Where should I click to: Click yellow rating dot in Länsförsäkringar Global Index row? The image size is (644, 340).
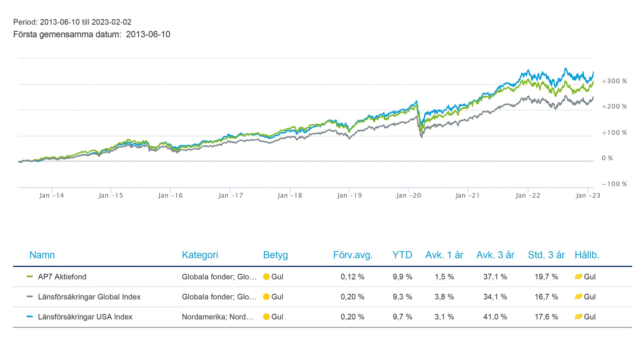[266, 297]
